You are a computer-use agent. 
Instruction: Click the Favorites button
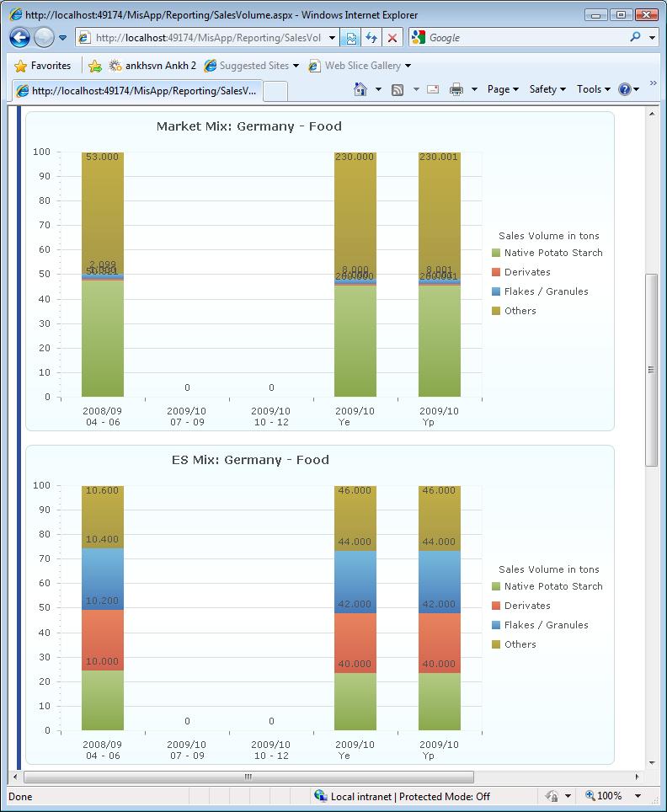click(x=42, y=66)
